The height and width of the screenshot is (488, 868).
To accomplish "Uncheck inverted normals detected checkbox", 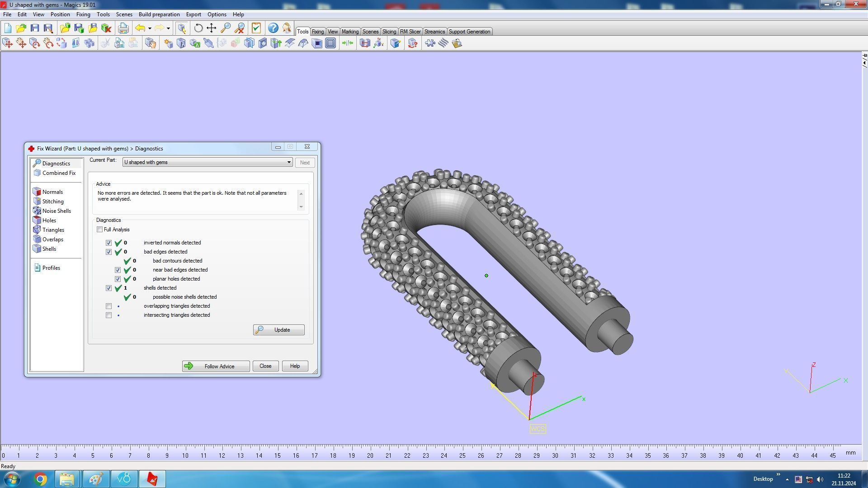I will (109, 243).
